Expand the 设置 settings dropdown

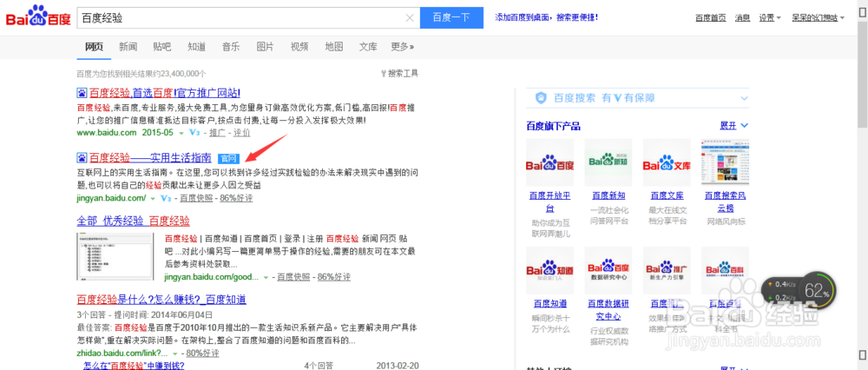(769, 17)
